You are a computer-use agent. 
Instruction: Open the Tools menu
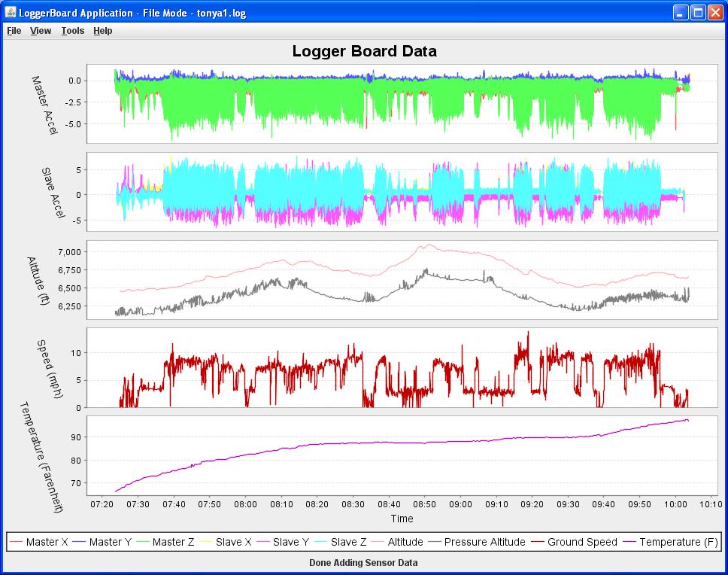pos(73,31)
